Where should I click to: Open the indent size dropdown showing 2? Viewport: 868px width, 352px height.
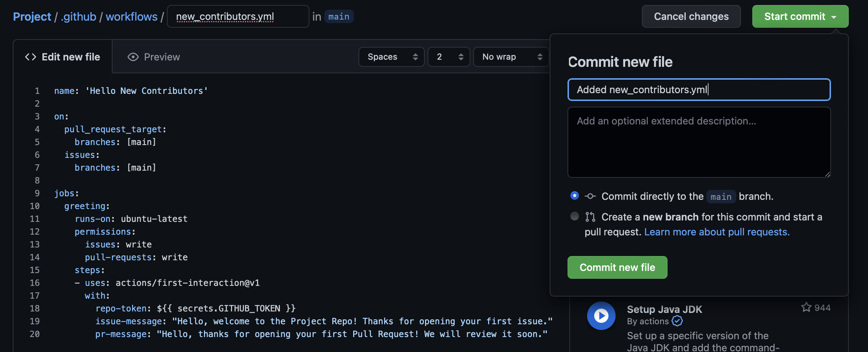point(449,57)
